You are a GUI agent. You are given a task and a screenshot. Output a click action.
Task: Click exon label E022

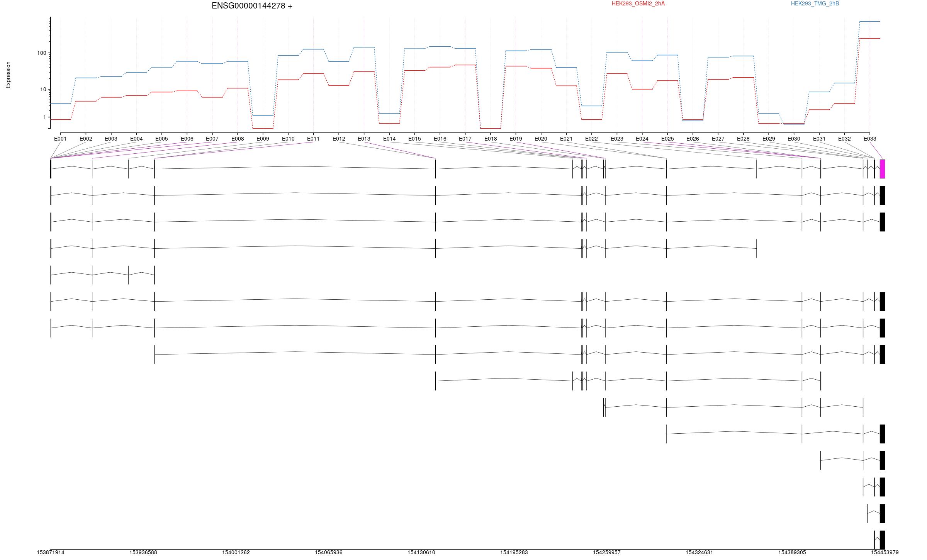click(591, 139)
